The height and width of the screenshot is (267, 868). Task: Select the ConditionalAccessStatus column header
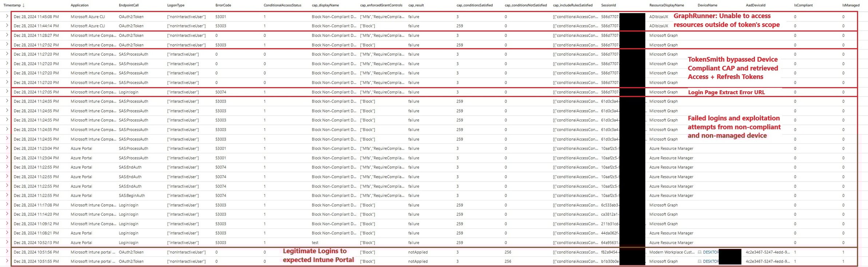point(282,5)
